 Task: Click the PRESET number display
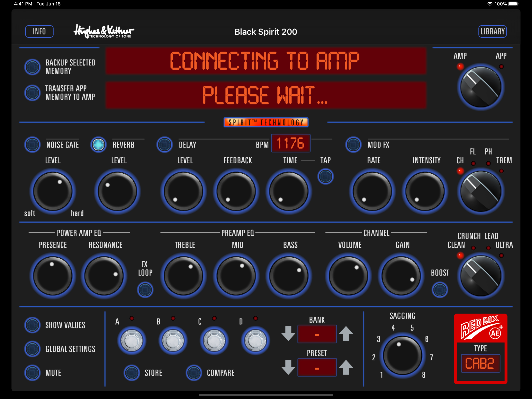tap(317, 367)
